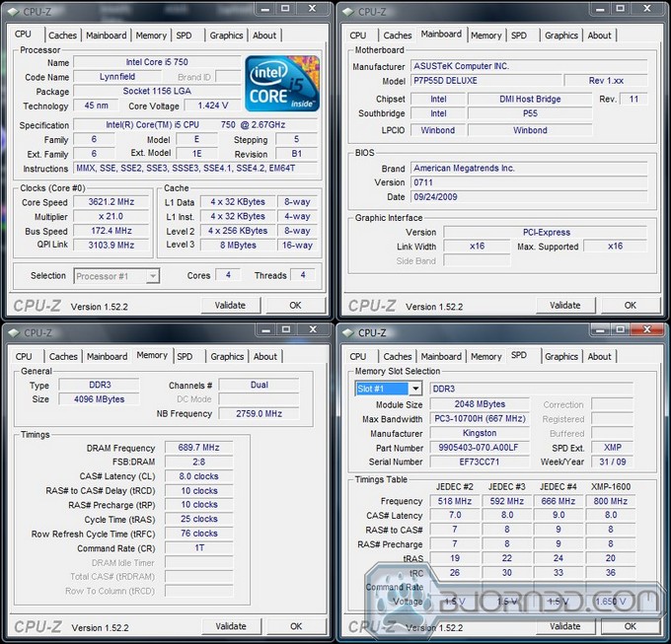The width and height of the screenshot is (671, 644).
Task: Click the BIOS Date field '09/24/2009'
Action: pyautogui.click(x=529, y=197)
